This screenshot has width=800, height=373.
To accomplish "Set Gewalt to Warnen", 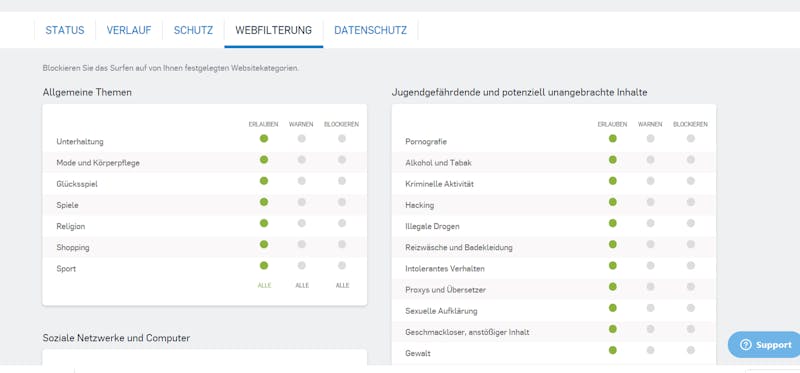I will pyautogui.click(x=650, y=350).
